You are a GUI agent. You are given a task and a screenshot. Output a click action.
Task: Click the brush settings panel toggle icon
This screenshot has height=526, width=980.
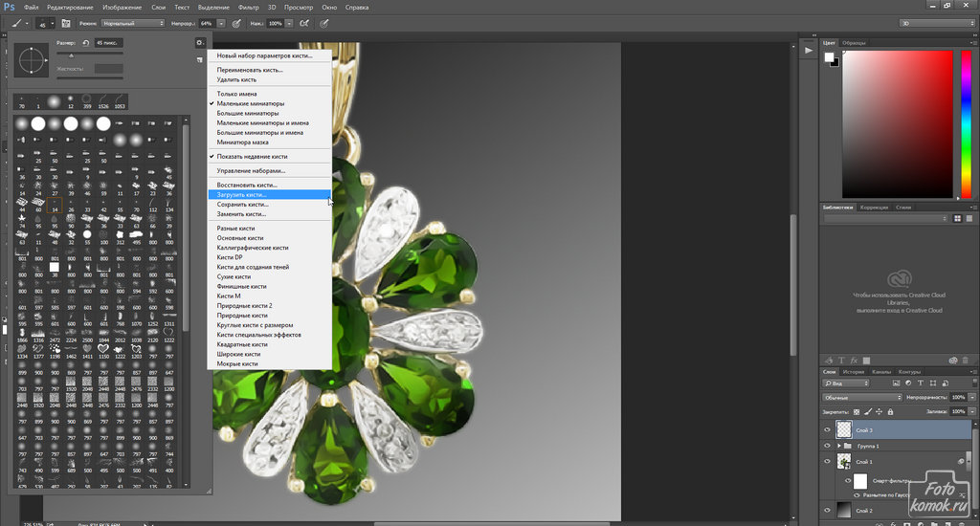coord(66,22)
